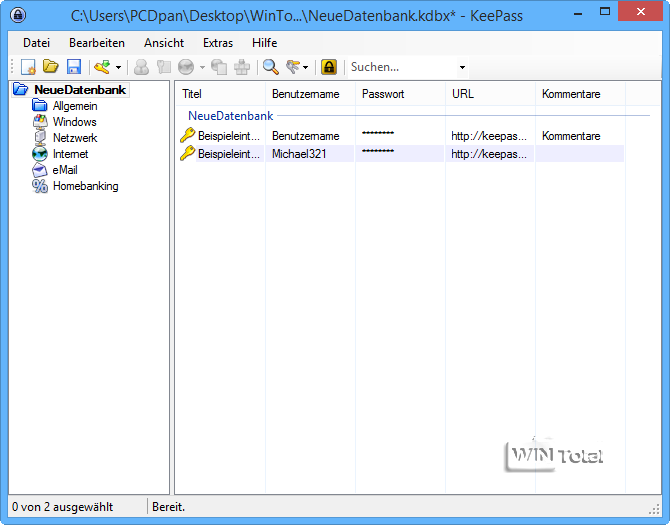
Task: Close the KeePass window
Action: [640, 12]
